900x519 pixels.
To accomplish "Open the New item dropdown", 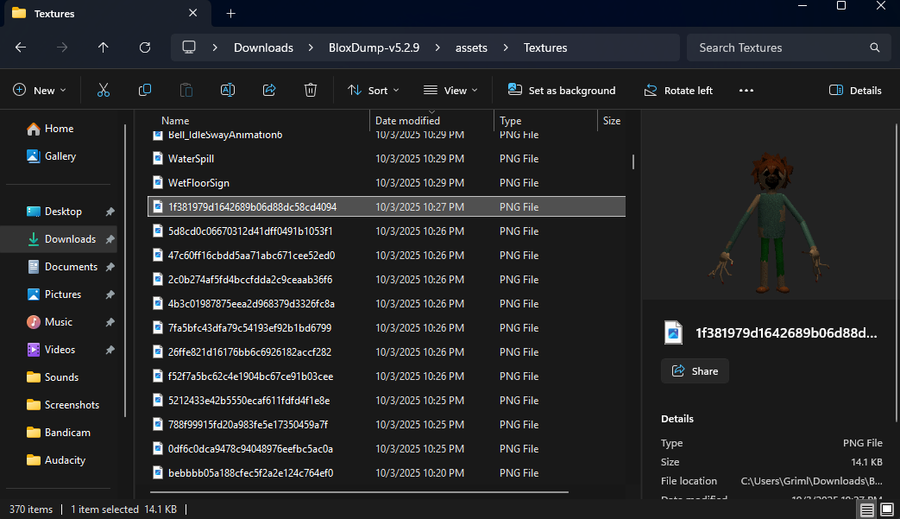I will (x=39, y=90).
